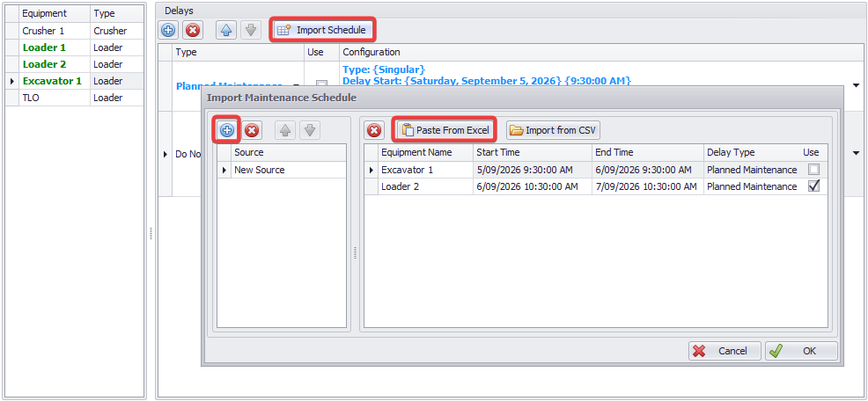The image size is (868, 401).
Task: Click the Equipment column header in the left panel
Action: coord(55,13)
